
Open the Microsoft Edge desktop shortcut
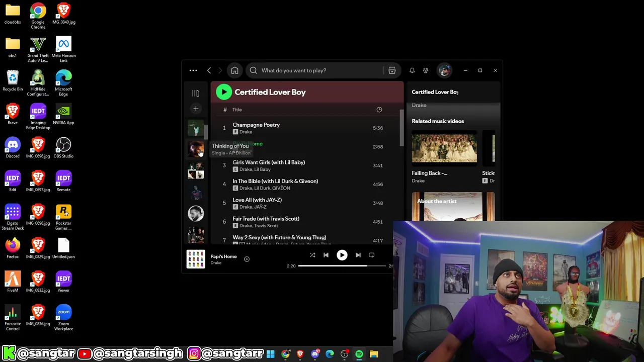63,83
